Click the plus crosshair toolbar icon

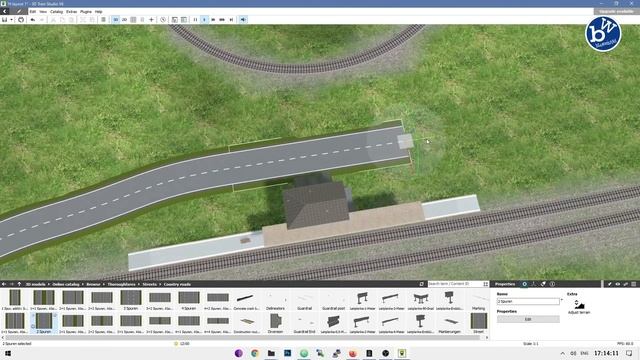[x=151, y=20]
